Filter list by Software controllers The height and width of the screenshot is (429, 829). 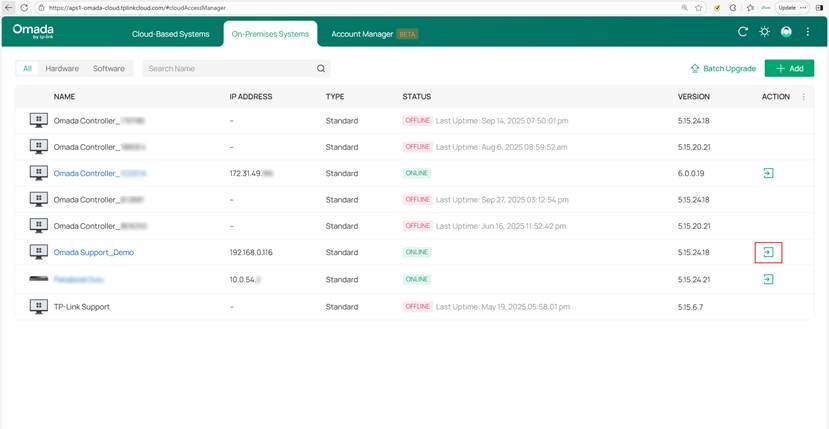point(108,69)
